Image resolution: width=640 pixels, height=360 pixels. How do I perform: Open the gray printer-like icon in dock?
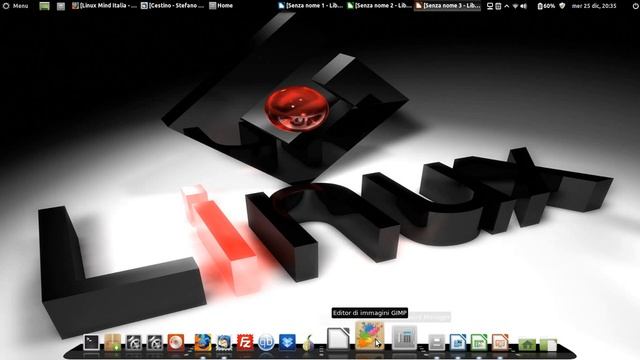[x=436, y=342]
